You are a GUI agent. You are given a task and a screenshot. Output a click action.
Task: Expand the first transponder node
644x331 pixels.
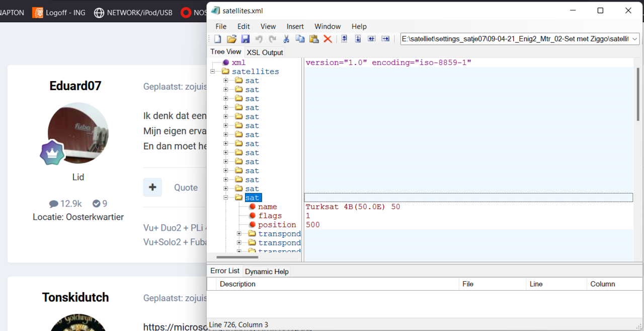[239, 233]
